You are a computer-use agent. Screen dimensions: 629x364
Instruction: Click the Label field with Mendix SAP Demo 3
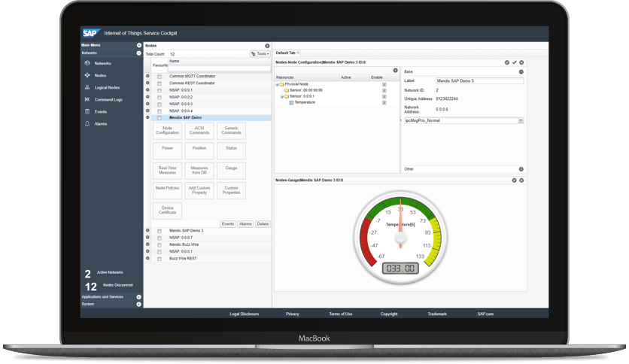coord(479,81)
